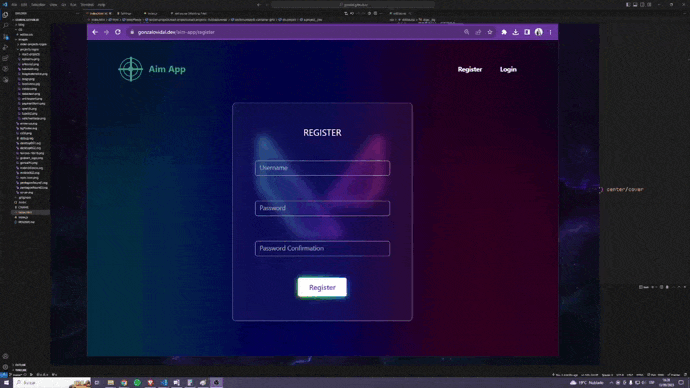Open VS Code Manage gear icon
The width and height of the screenshot is (690, 388).
pos(5,367)
